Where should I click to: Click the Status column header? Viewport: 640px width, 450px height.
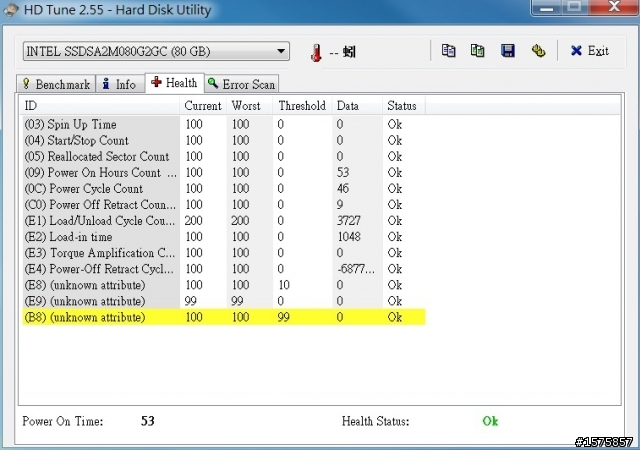click(404, 106)
